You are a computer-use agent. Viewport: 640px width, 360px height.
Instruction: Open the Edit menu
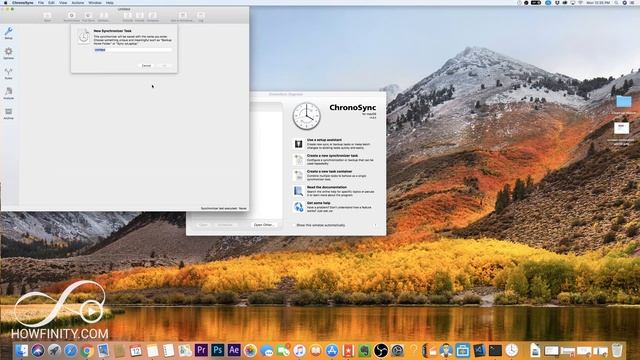point(51,2)
